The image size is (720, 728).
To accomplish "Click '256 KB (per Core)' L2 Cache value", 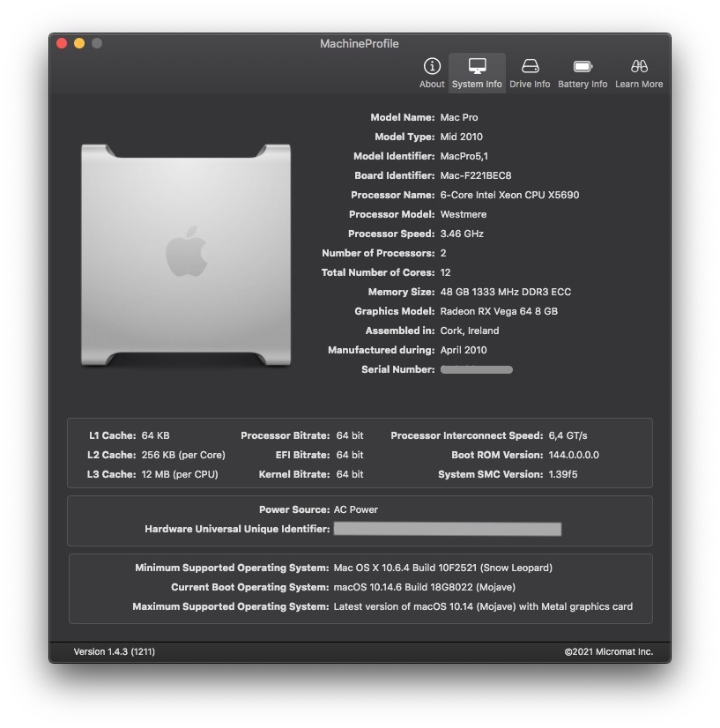I will 183,456.
